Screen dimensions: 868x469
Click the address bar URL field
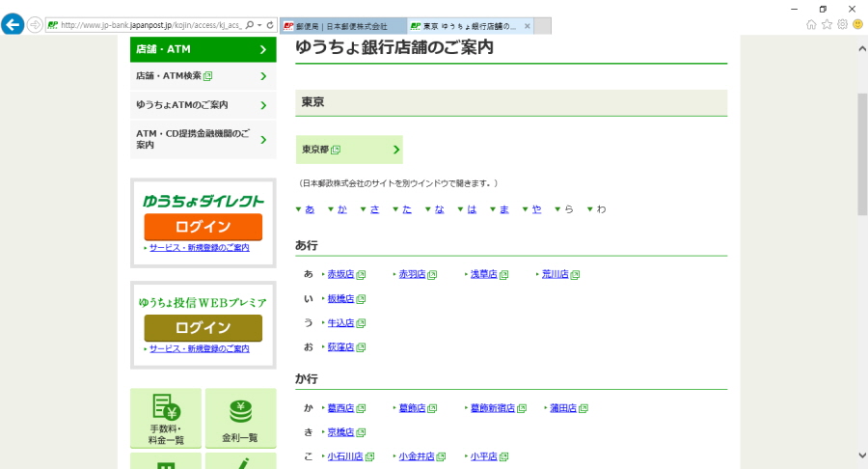click(150, 25)
